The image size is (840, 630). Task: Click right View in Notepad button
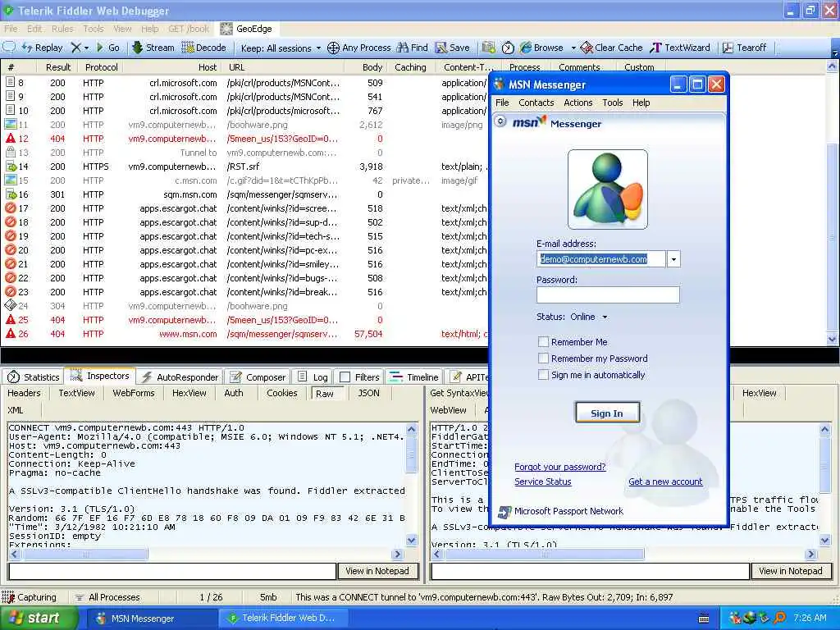(791, 571)
